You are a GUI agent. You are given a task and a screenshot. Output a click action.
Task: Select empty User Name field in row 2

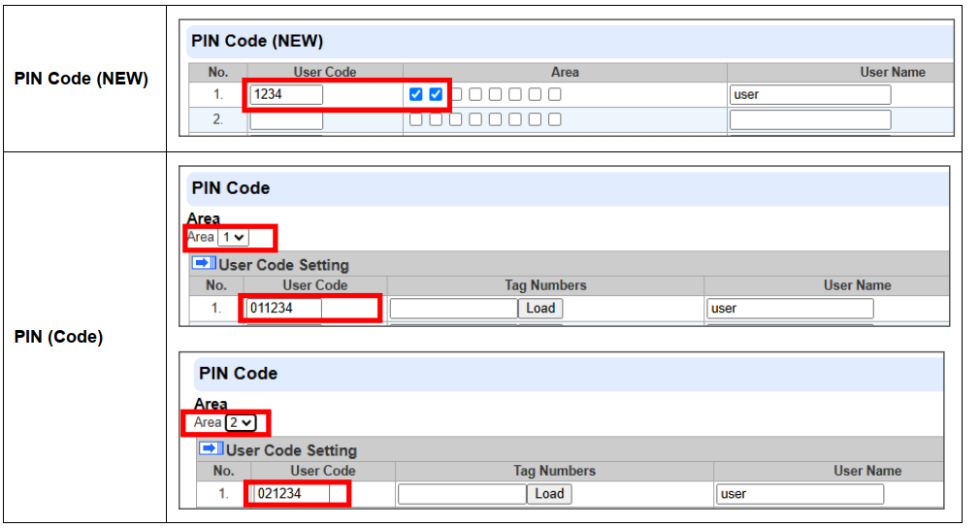tap(810, 119)
